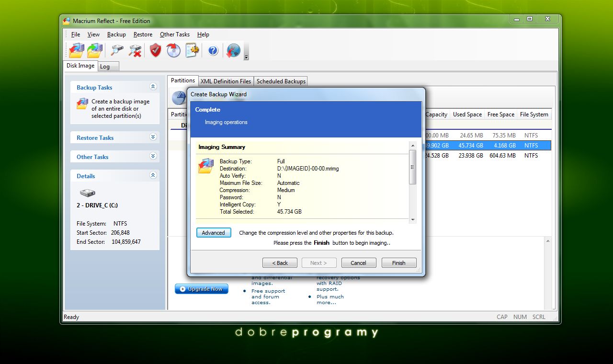Click the browse image magnifier toolbar icon
Screen dimensions: 613x364
click(x=117, y=50)
